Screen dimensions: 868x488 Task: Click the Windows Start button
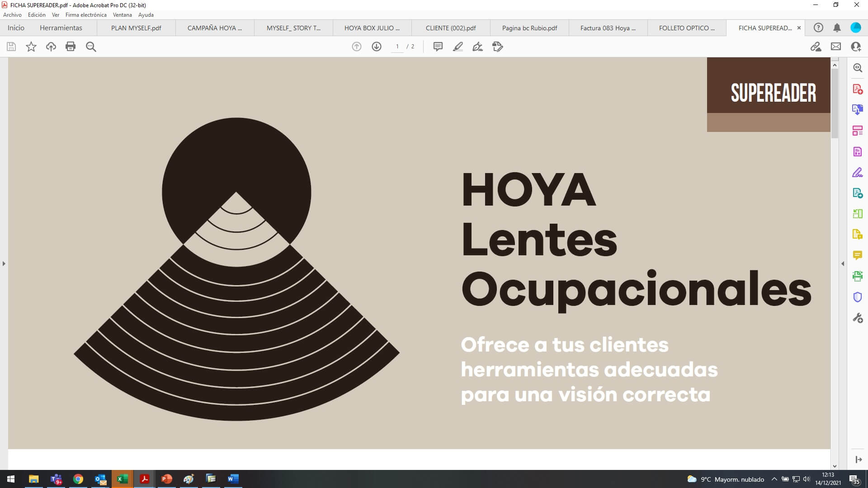coord(11,479)
